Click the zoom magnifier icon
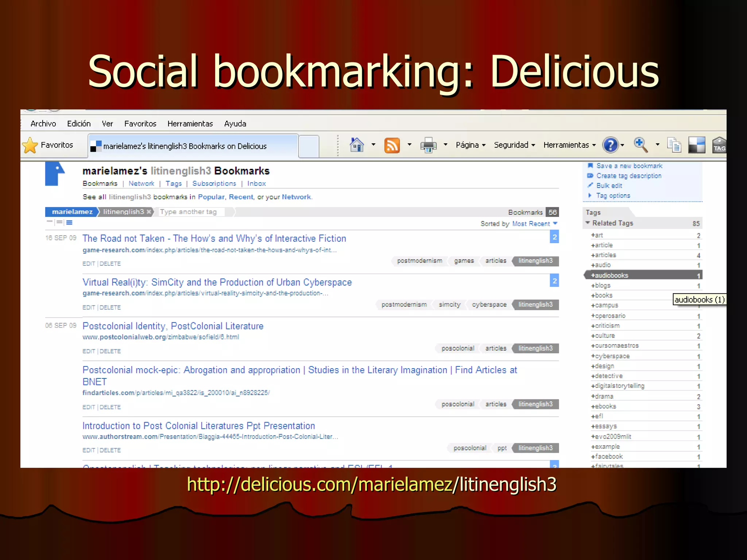The image size is (747, 560). click(x=641, y=145)
